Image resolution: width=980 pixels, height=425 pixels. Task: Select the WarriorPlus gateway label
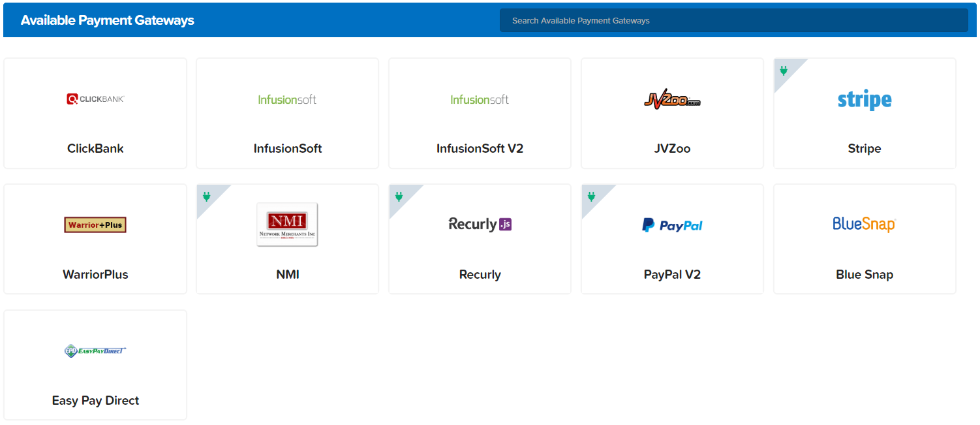[x=95, y=274]
